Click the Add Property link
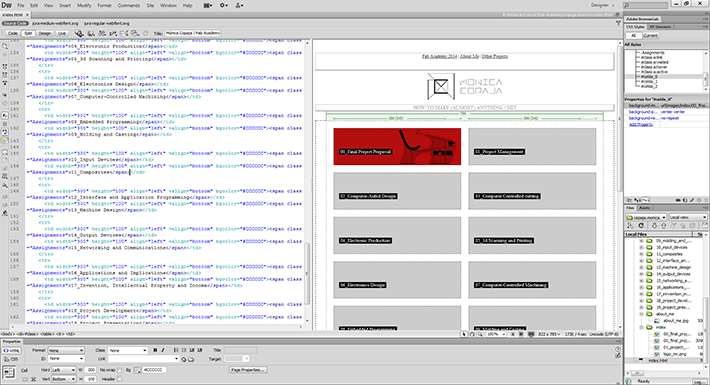The image size is (710, 385). [641, 125]
